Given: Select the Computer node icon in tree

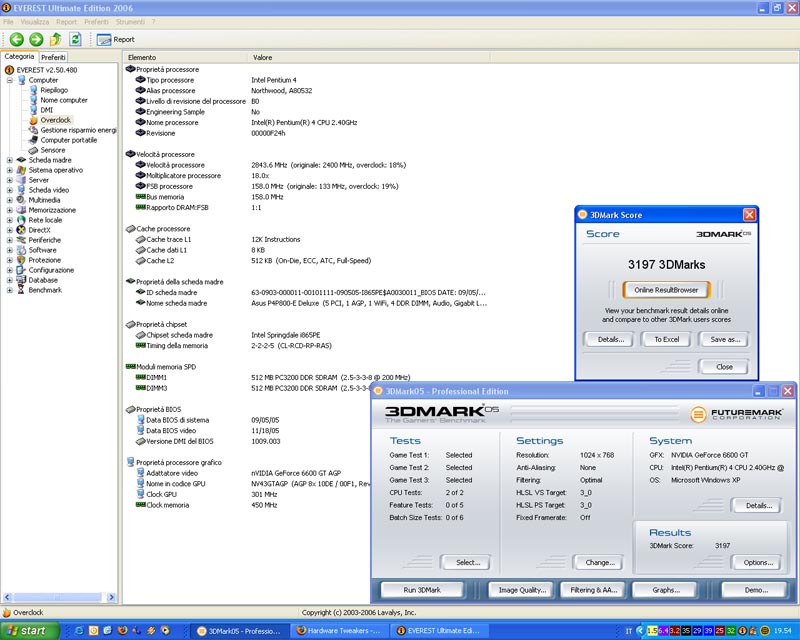Looking at the screenshot, I should (x=21, y=80).
